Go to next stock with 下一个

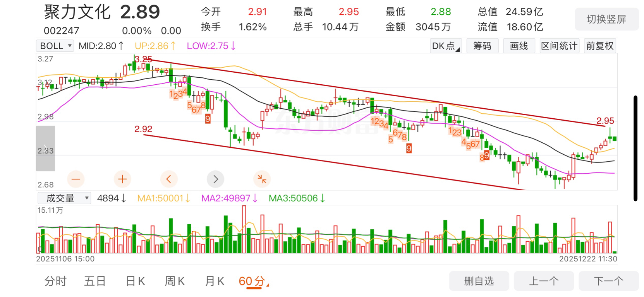608,281
